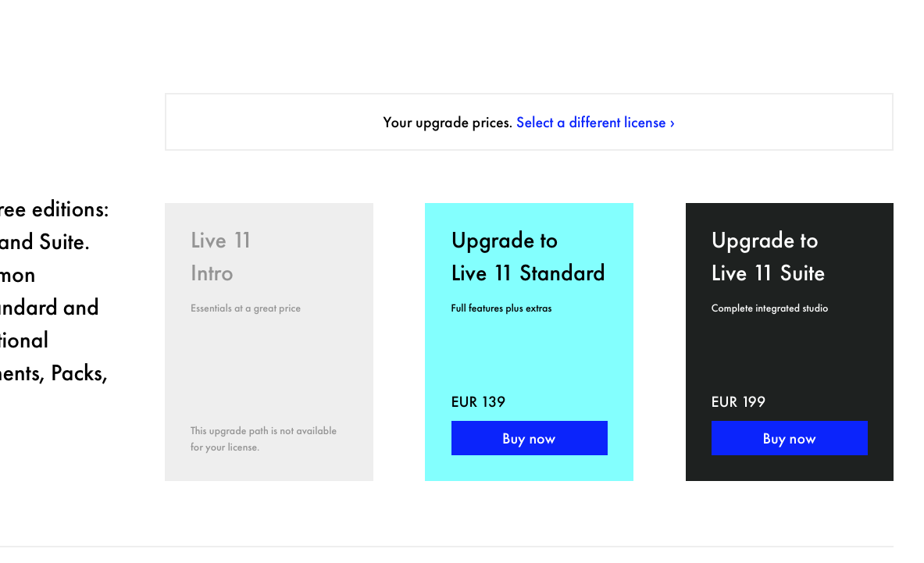Viewport: 924px width, 563px height.
Task: Click 'Full features plus extras' subtitle
Action: click(x=501, y=308)
